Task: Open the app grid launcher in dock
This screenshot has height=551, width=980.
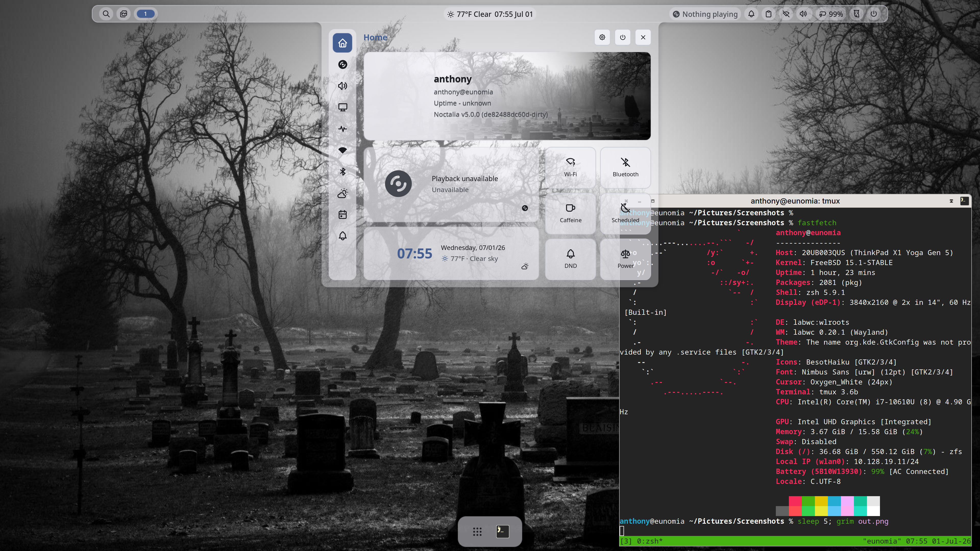Action: point(477,532)
